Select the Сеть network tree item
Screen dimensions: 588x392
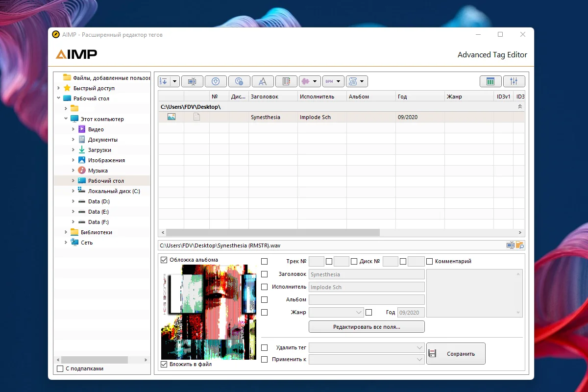(x=87, y=243)
